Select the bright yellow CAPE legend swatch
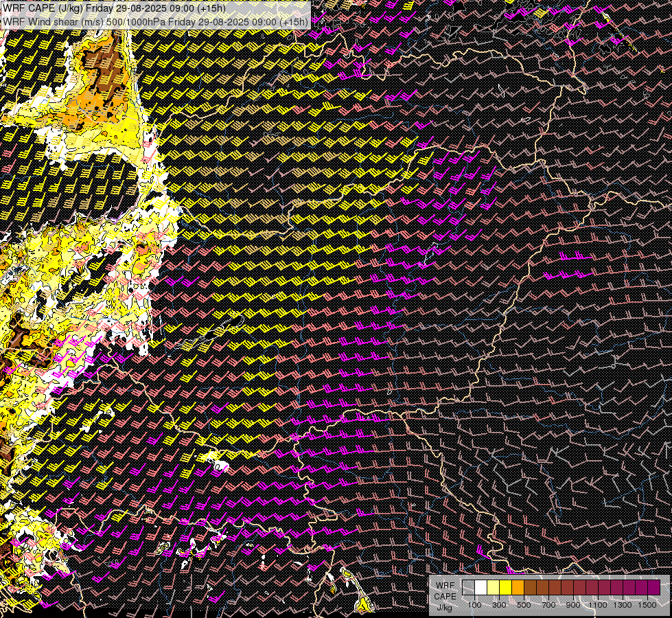 coord(506,588)
